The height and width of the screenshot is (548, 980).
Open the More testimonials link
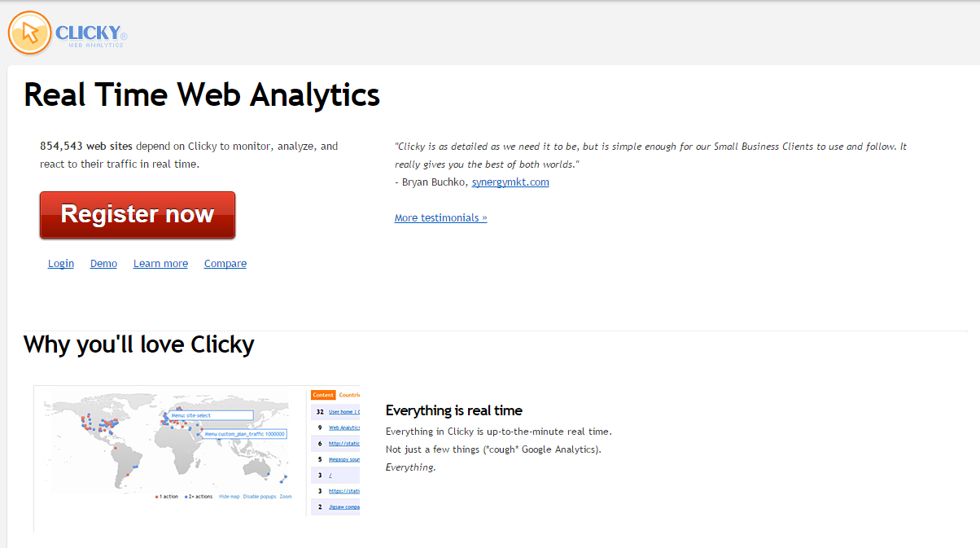(440, 218)
